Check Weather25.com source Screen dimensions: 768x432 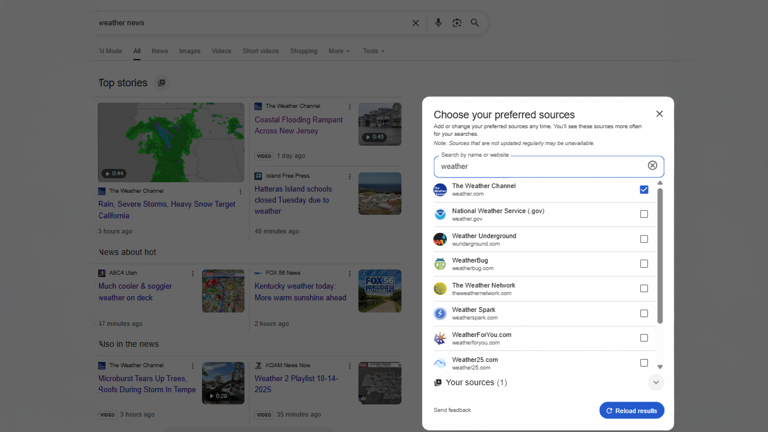point(644,363)
